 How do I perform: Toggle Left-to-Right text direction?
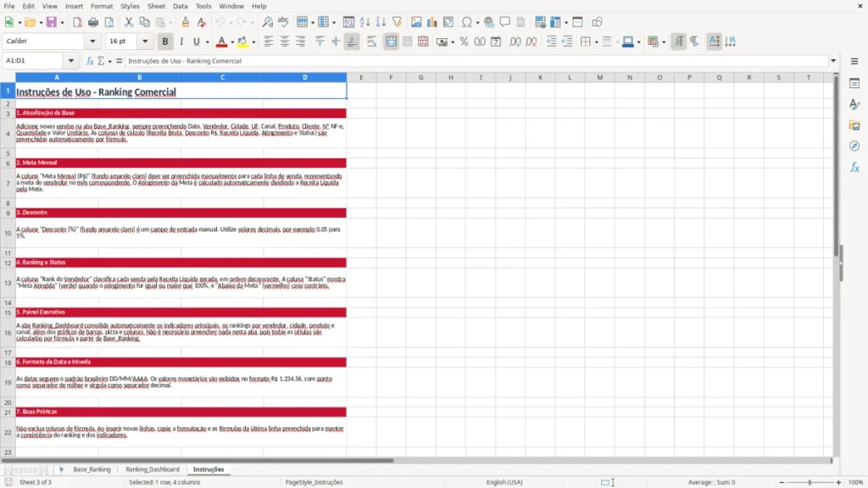(679, 42)
